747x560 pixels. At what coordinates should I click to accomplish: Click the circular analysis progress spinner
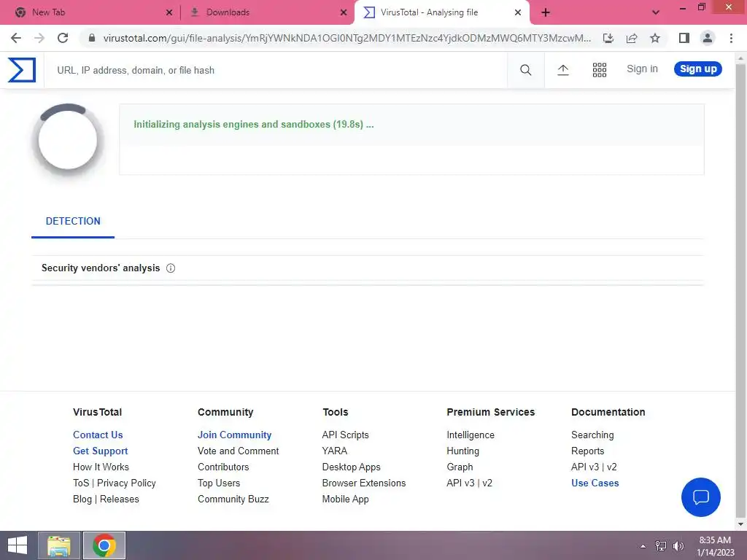pos(68,140)
